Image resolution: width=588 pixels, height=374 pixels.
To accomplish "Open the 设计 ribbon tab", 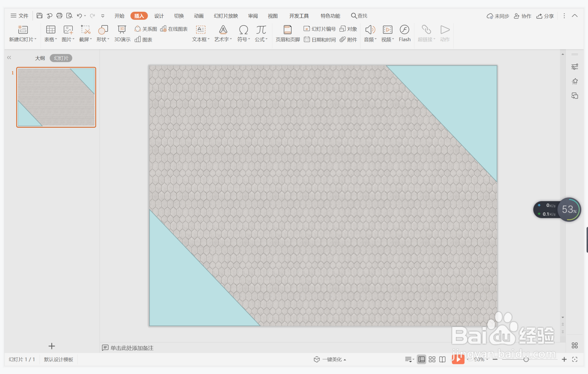I will 159,16.
